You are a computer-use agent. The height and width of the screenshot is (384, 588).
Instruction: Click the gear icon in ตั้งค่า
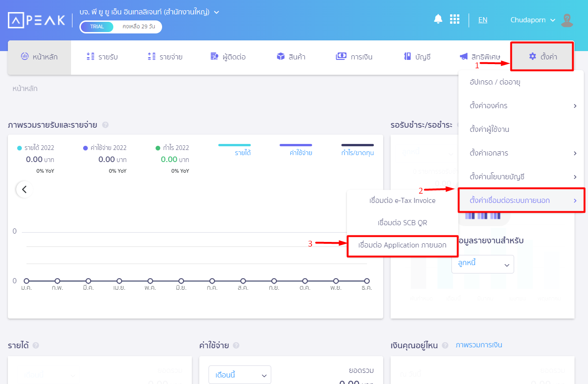point(532,57)
